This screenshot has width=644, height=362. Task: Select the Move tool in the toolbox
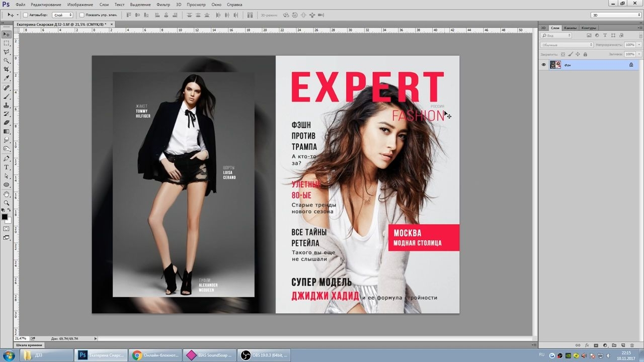7,34
